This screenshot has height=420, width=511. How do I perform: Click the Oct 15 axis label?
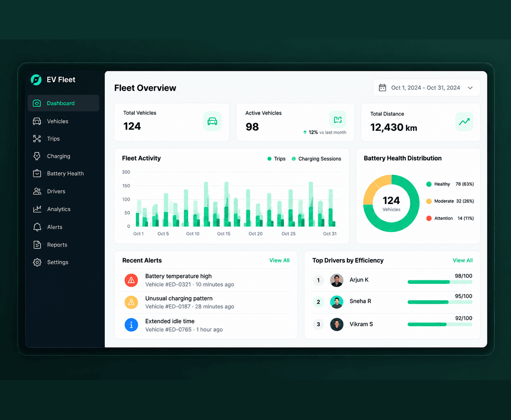224,233
